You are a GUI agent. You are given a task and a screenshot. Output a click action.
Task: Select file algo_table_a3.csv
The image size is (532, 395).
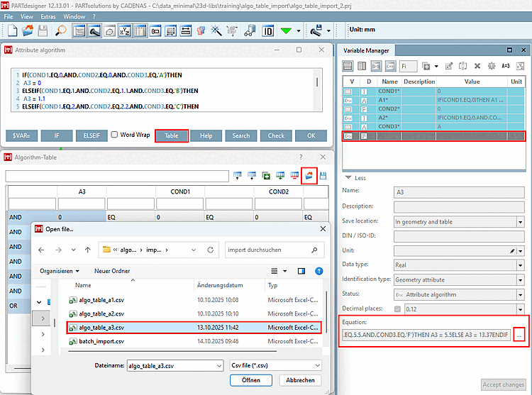(x=194, y=328)
